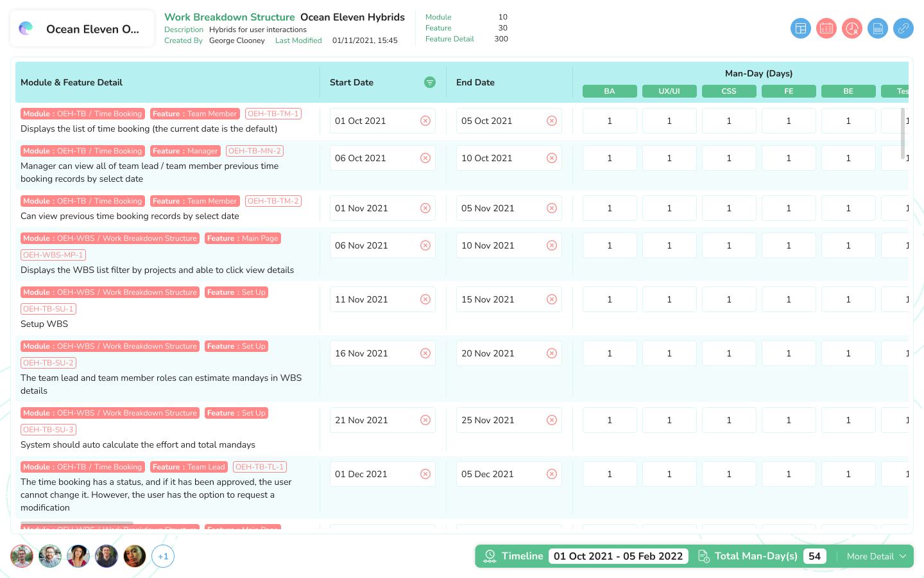Click the horizontal scrollbar under the table
The width and height of the screenshot is (924, 578).
click(x=77, y=524)
